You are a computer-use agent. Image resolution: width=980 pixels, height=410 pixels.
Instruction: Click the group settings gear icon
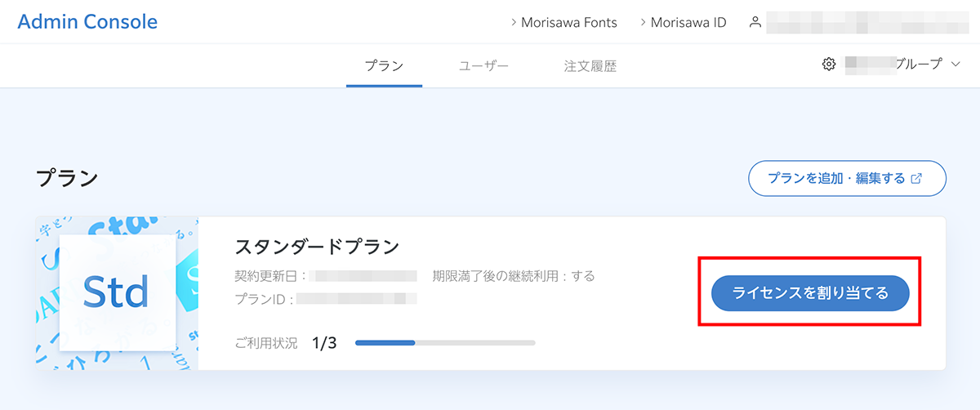[x=829, y=64]
